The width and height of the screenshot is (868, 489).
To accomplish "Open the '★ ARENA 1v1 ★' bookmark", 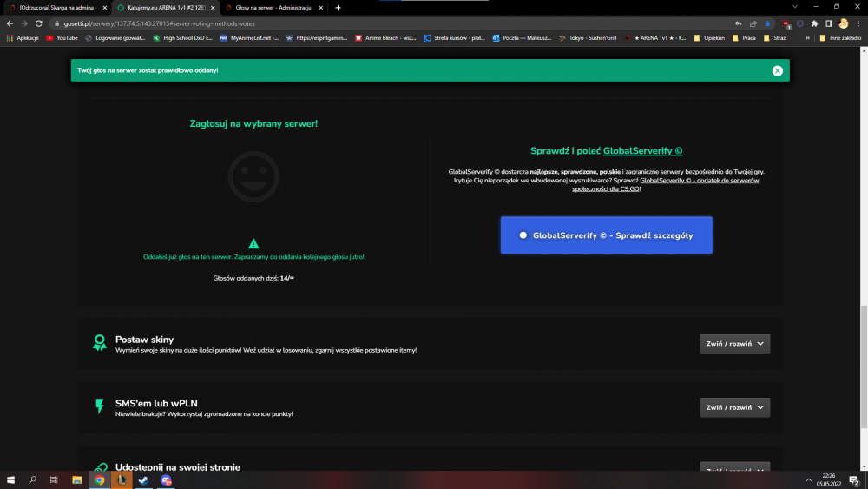I will click(654, 38).
